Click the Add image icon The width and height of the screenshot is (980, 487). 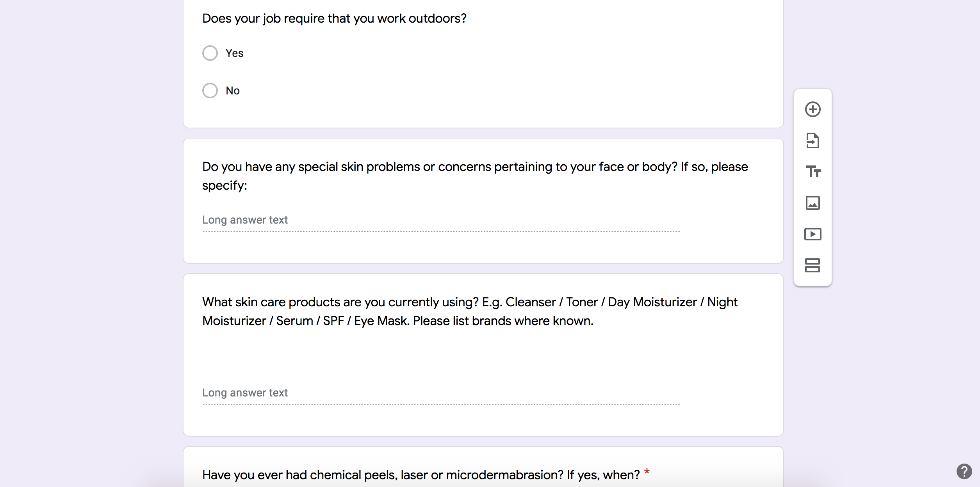tap(813, 203)
